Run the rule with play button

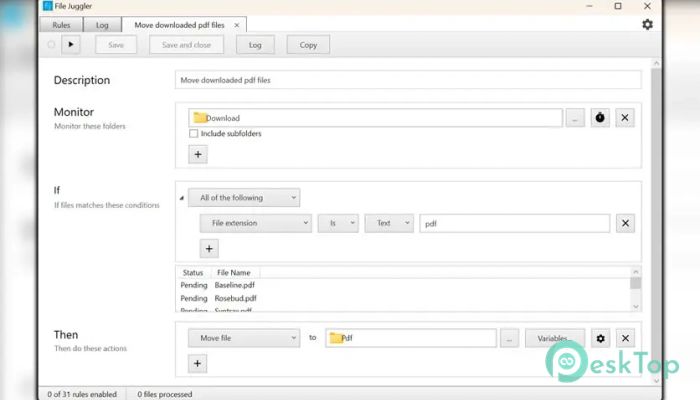pos(71,45)
